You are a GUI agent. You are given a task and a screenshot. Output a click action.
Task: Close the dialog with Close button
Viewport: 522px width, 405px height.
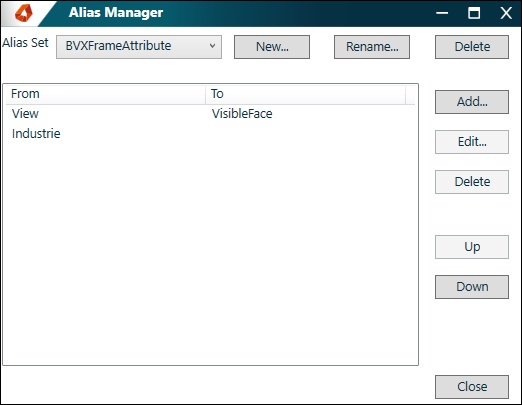[x=472, y=387]
